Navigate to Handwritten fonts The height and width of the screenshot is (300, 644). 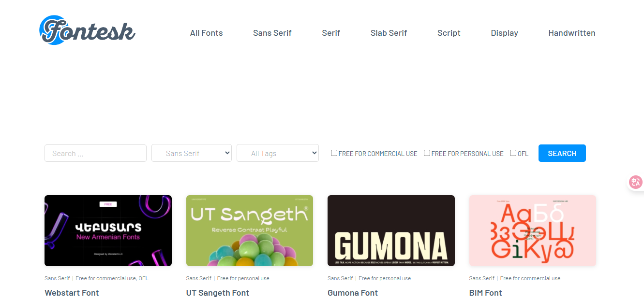coord(571,33)
